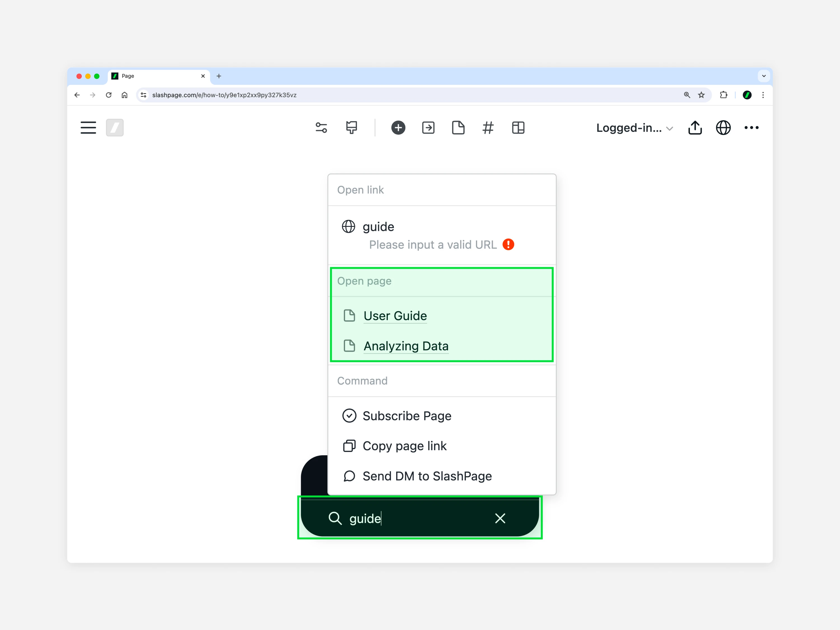
Task: Click the import arrow box icon
Action: (428, 128)
